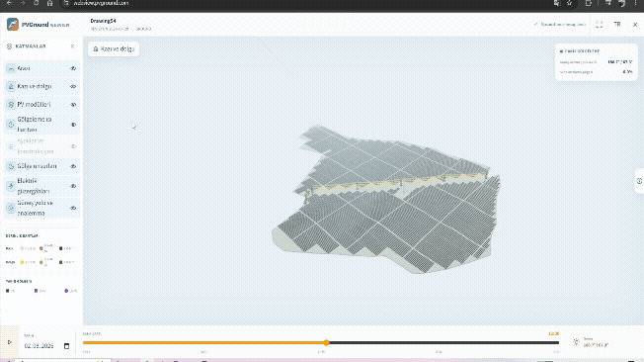Toggle visibility of Kazı ve dolgu layer
Viewport: 644px width, 362px height.
pos(73,86)
